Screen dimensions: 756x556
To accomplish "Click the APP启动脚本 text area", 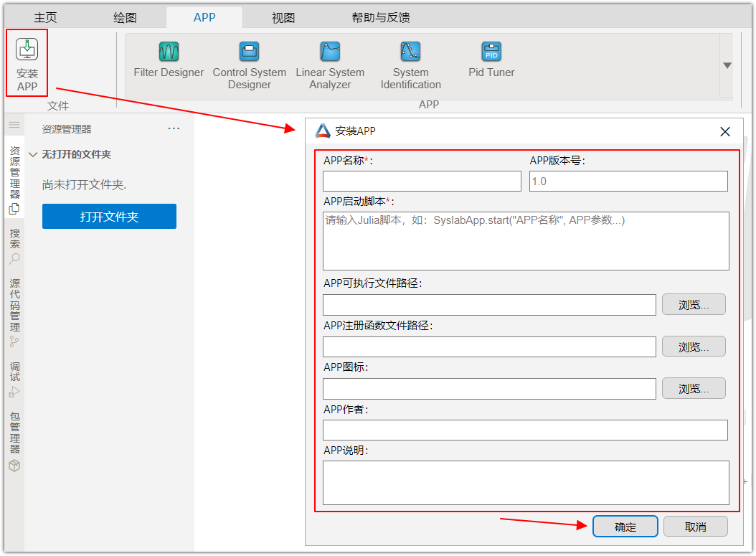I will pos(526,241).
